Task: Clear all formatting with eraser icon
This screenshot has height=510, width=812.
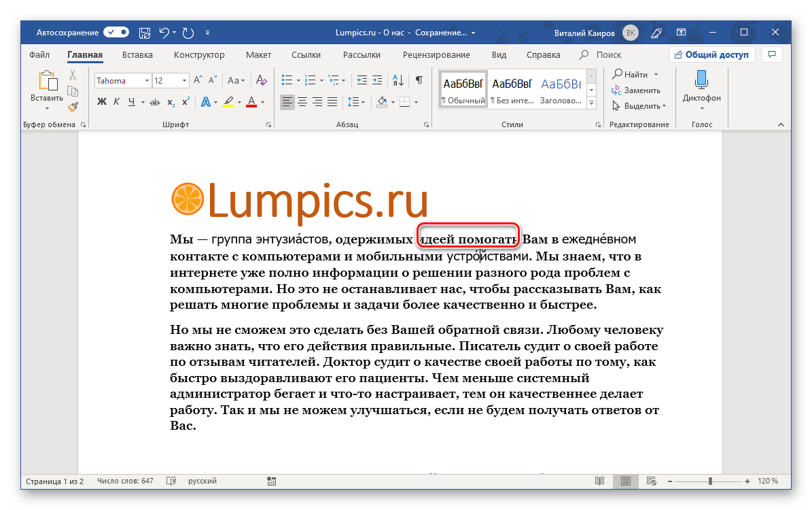Action: (x=261, y=80)
